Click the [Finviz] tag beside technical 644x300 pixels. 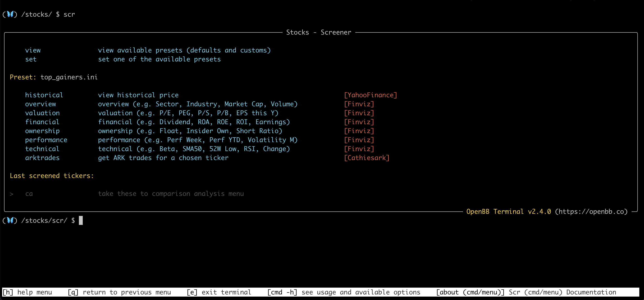(x=359, y=149)
